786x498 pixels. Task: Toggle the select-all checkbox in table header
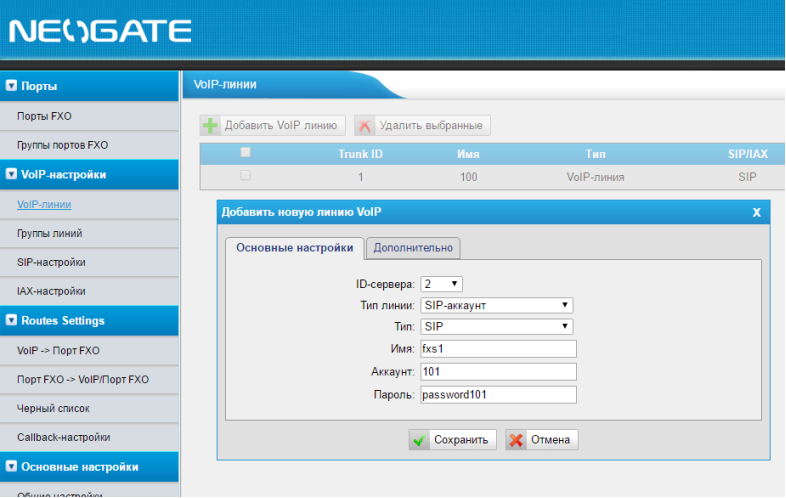[245, 153]
